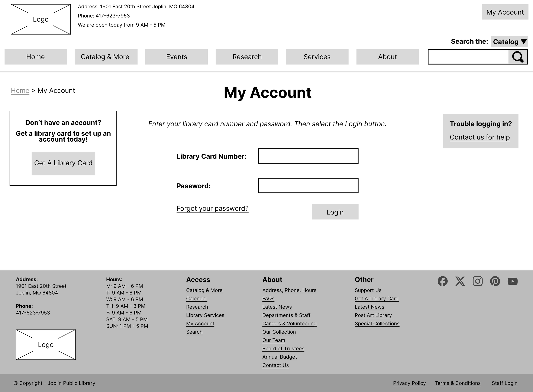The image size is (533, 392).
Task: Open the Facebook icon in footer
Action: pyautogui.click(x=443, y=281)
